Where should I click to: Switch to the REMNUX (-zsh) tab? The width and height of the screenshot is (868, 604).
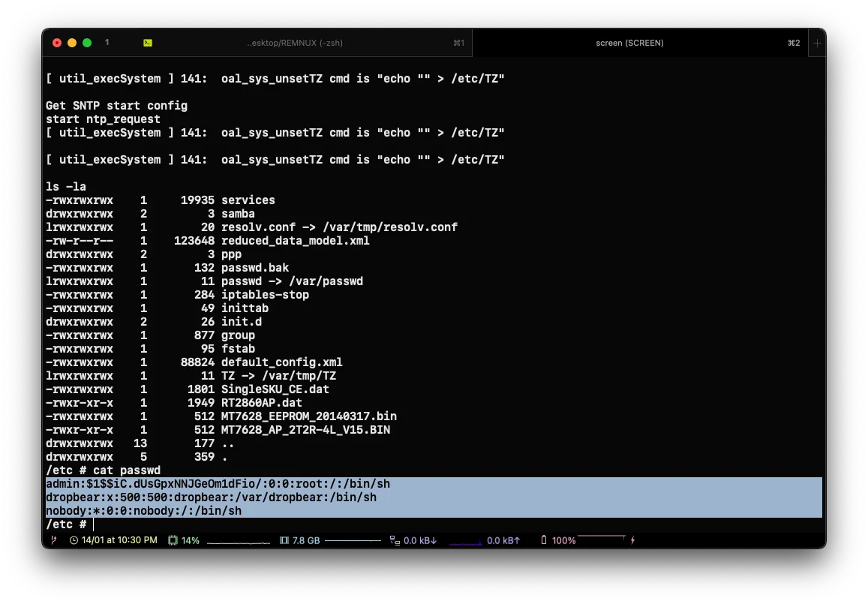click(x=294, y=43)
